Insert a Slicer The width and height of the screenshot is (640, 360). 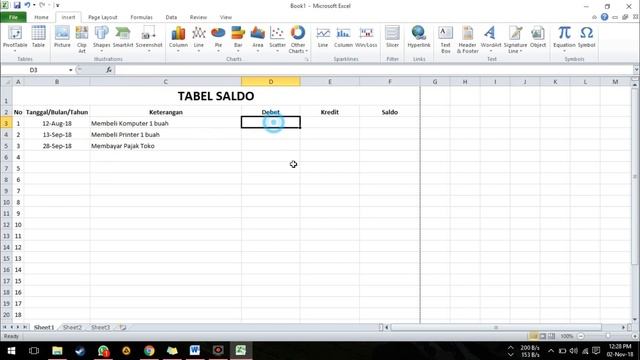[392, 37]
